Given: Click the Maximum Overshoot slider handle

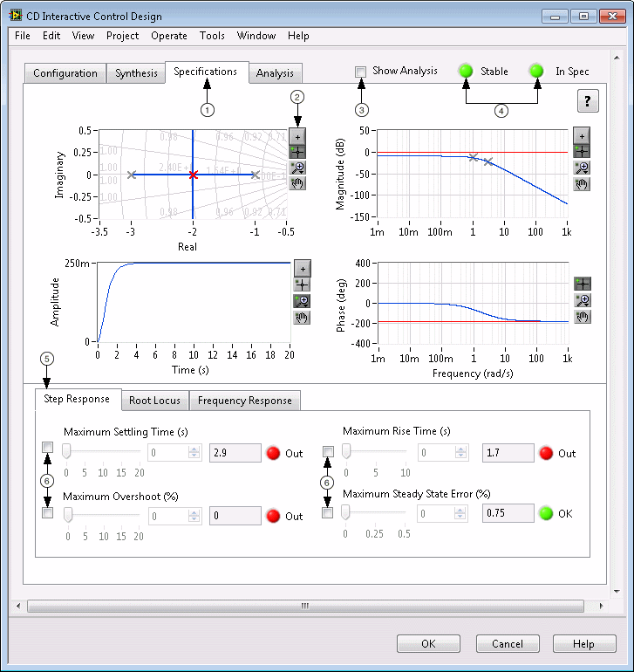Looking at the screenshot, I should point(68,515).
